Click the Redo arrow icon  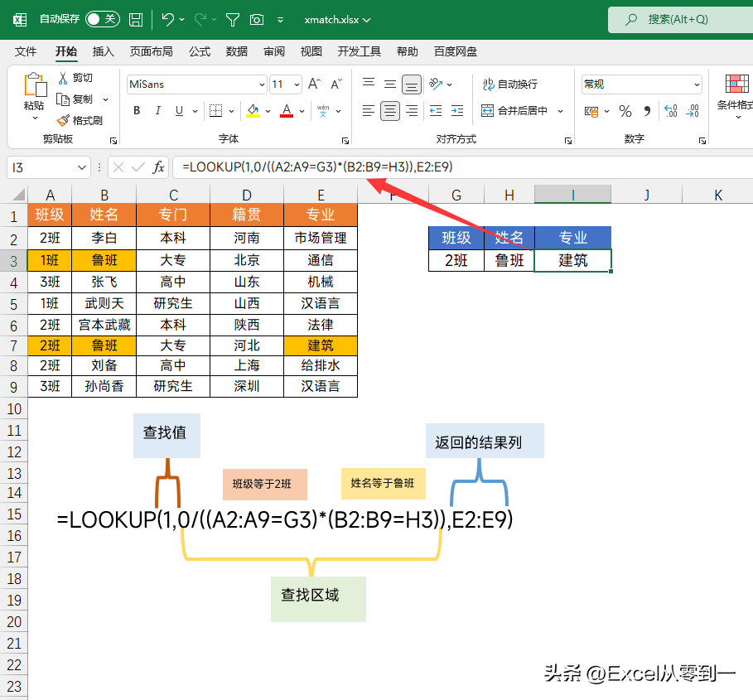pyautogui.click(x=200, y=20)
